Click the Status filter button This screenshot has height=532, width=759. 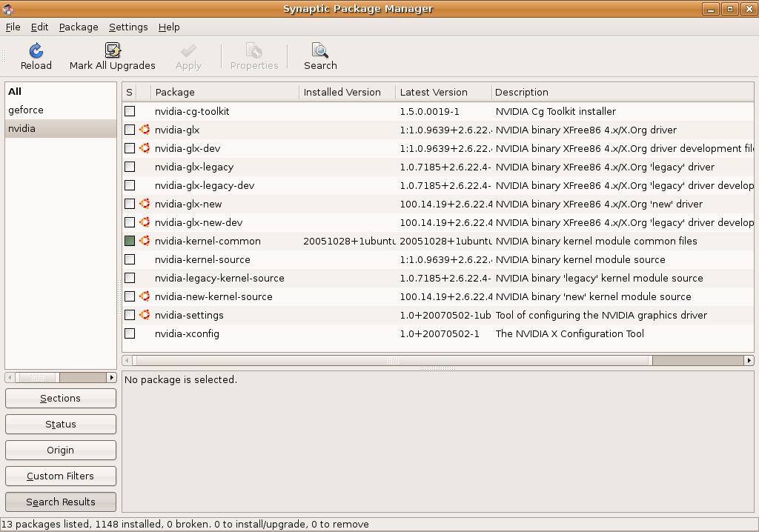[x=61, y=424]
